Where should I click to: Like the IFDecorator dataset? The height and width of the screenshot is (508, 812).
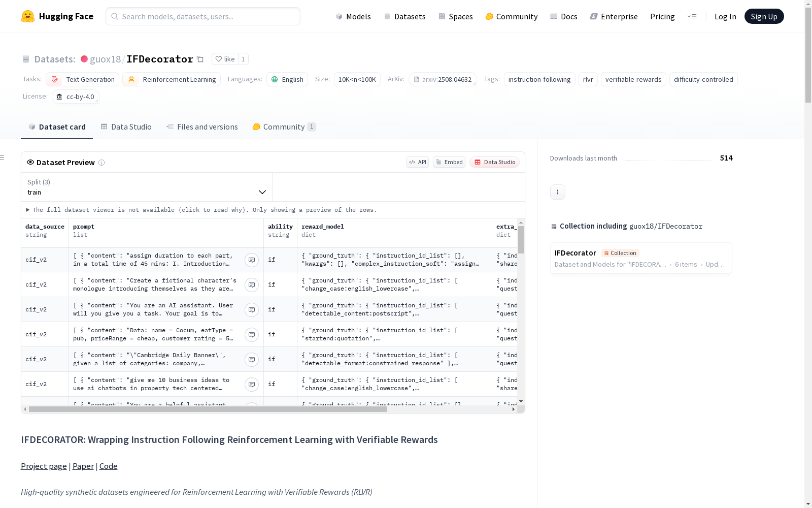click(x=225, y=59)
